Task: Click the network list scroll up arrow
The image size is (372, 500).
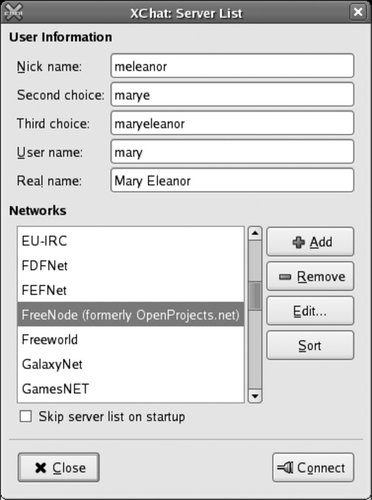Action: [255, 233]
